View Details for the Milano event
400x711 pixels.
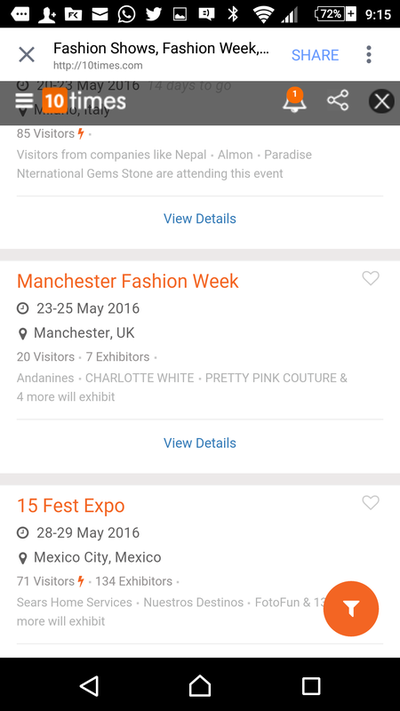tap(200, 219)
